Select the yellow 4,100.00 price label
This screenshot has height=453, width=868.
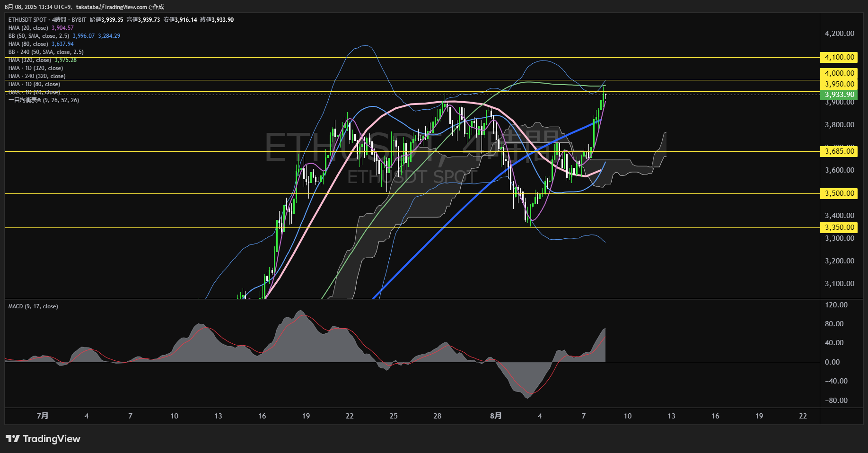839,57
